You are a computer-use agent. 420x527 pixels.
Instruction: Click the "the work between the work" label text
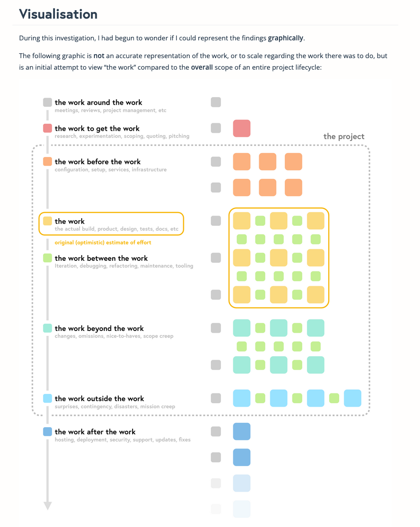coord(101,259)
